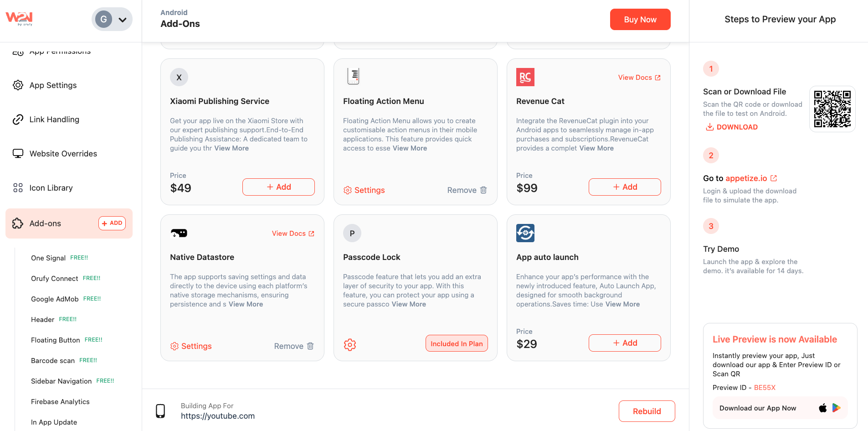Screen dimensions: 868x431
Task: Click the App auto launch icon
Action: coord(525,233)
